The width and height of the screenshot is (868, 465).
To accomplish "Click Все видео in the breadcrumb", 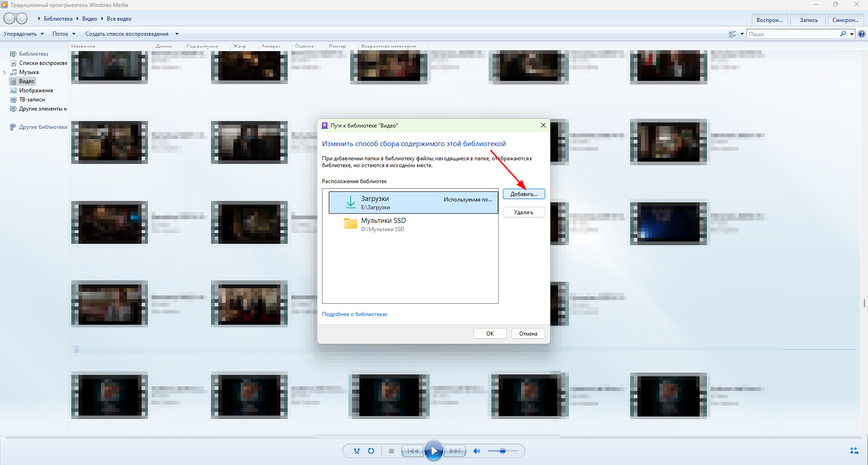I will point(119,19).
